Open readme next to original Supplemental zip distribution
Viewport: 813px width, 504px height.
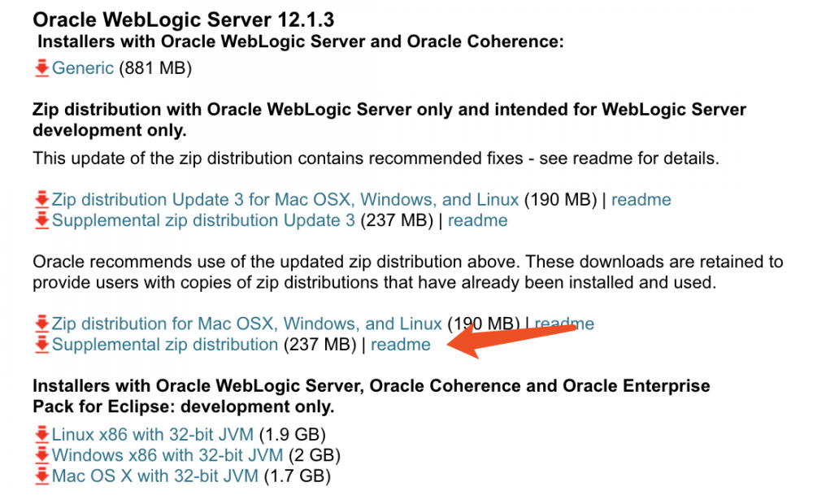[x=401, y=345]
